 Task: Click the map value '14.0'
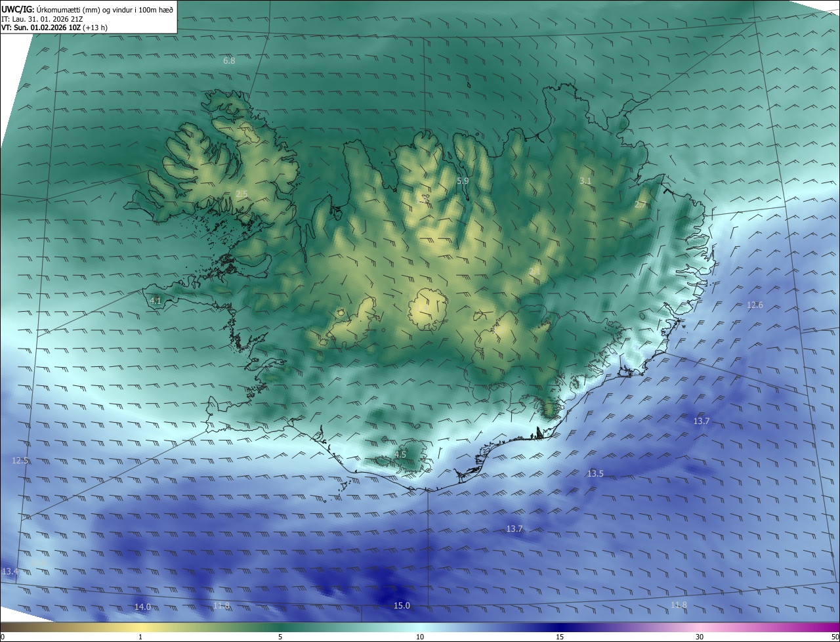coord(142,607)
